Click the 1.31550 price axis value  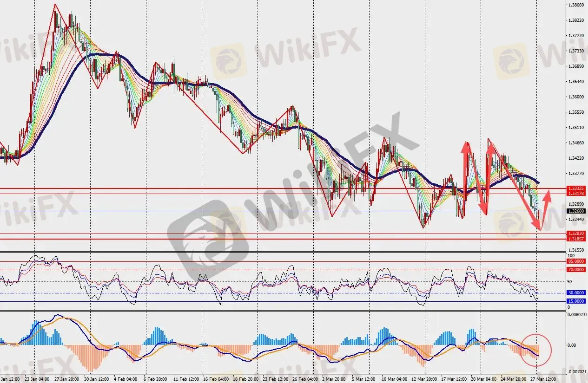[x=575, y=250]
